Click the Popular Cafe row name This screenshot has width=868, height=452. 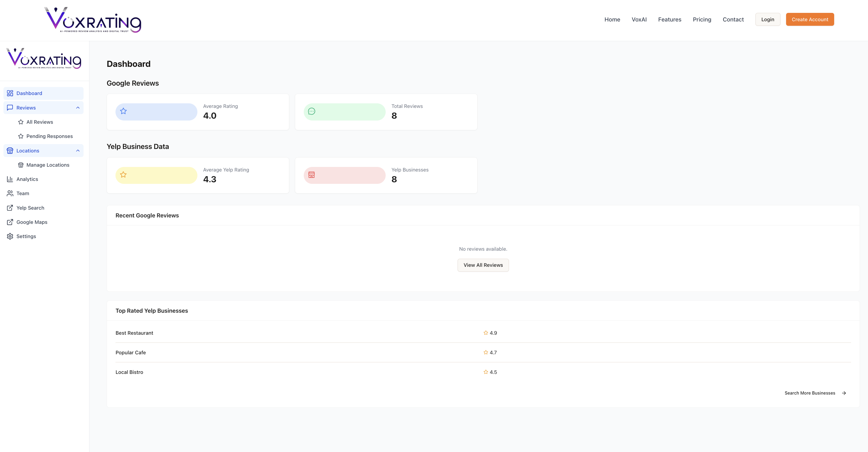click(x=131, y=352)
